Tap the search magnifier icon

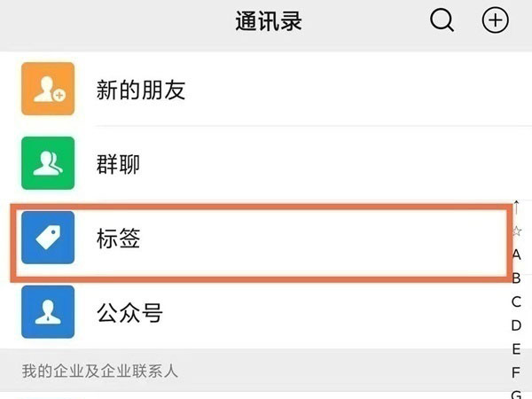[442, 21]
